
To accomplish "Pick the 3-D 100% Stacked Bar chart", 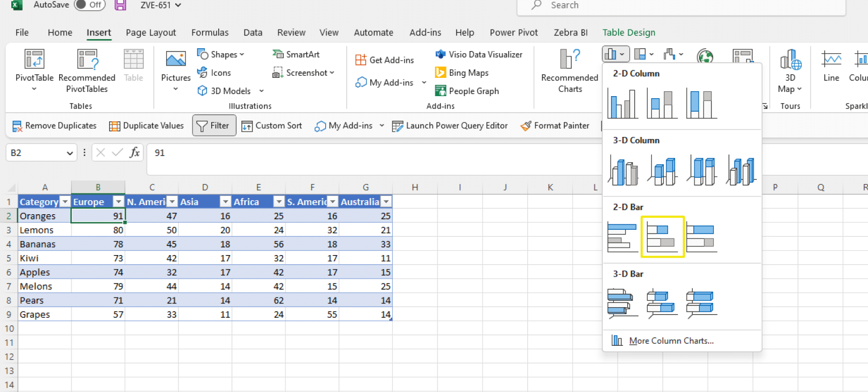I will coord(701,303).
